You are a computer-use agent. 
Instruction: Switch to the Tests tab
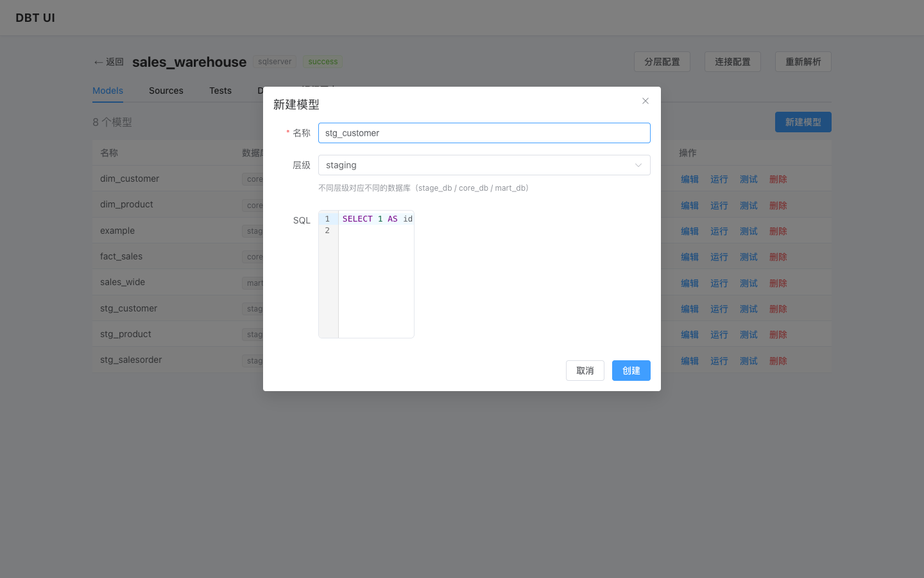pos(220,91)
